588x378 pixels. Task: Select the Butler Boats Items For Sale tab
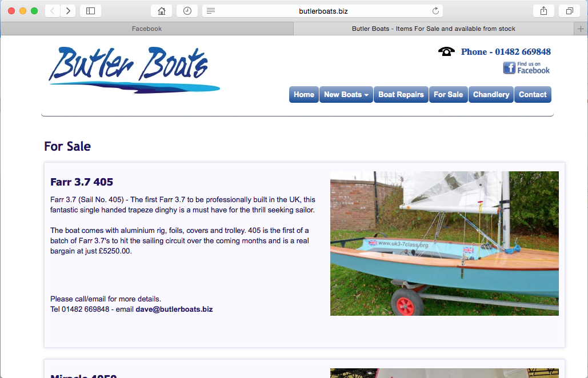[x=434, y=29]
